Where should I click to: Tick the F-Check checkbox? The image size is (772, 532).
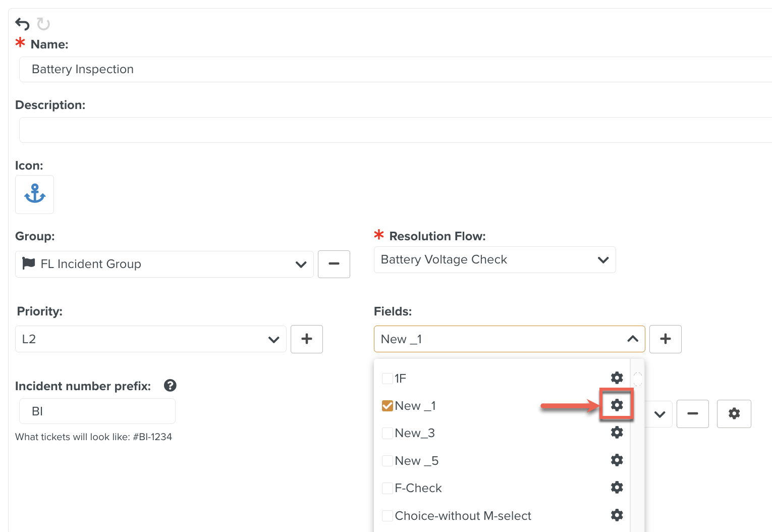388,488
